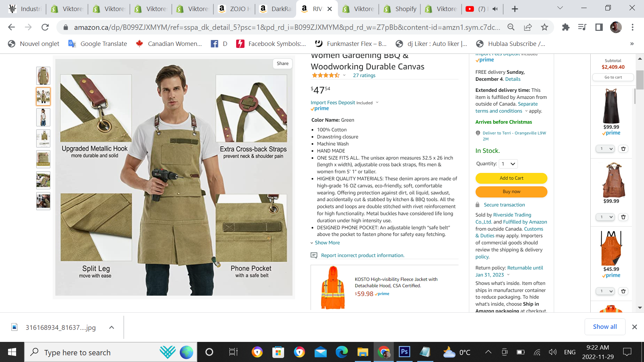Viewport: 644px width, 362px height.
Task: Mute the YouTube tab audio icon
Action: [495, 9]
